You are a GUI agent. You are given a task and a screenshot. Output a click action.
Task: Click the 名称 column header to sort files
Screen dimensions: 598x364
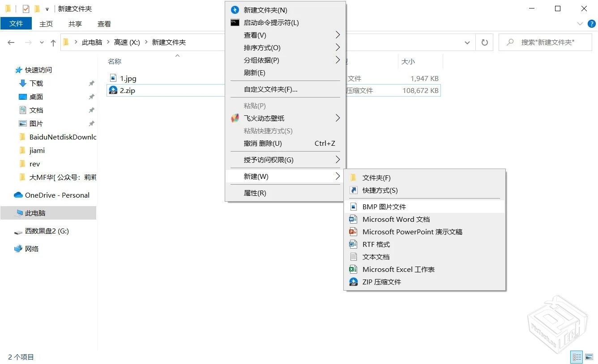coord(115,61)
